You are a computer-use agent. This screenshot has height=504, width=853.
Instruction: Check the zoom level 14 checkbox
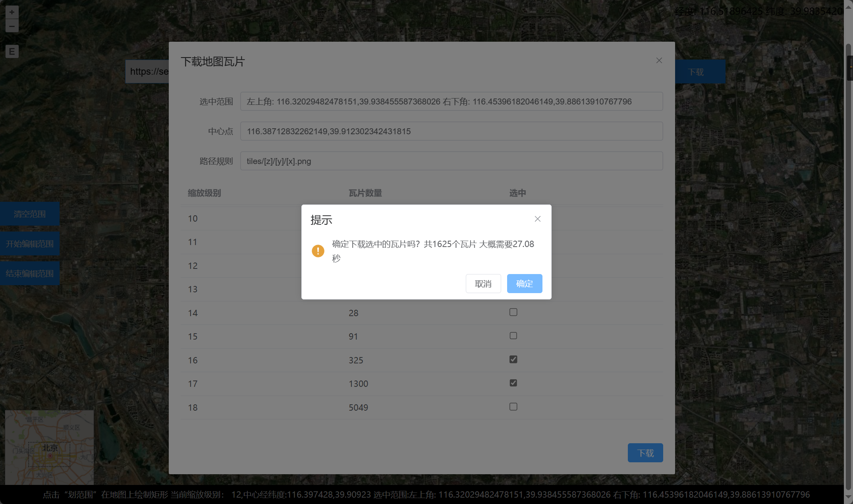[x=513, y=312]
